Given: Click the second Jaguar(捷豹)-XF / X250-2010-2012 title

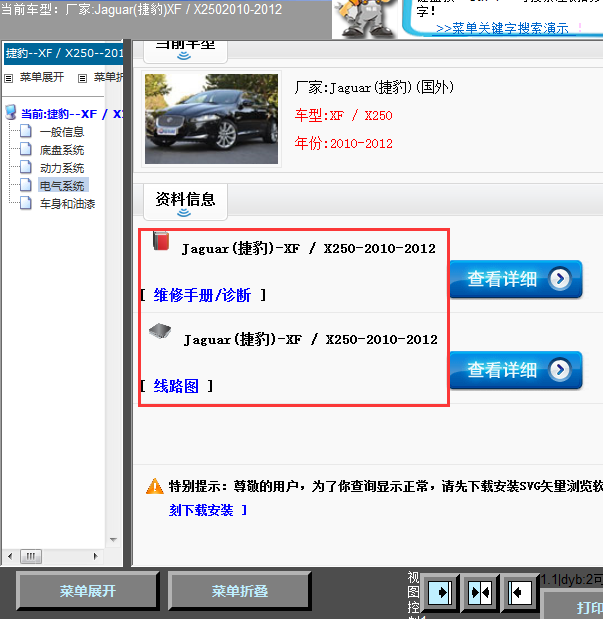Looking at the screenshot, I should tap(310, 339).
